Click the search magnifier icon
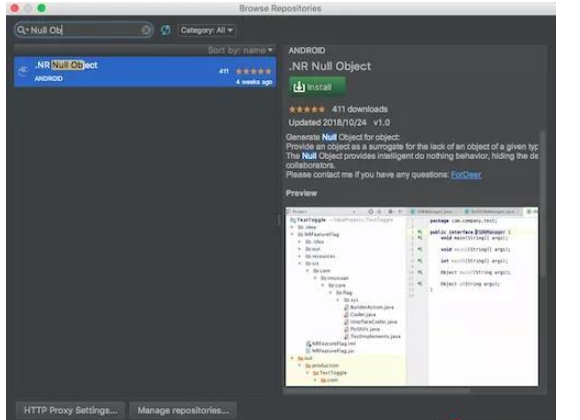 [22, 30]
